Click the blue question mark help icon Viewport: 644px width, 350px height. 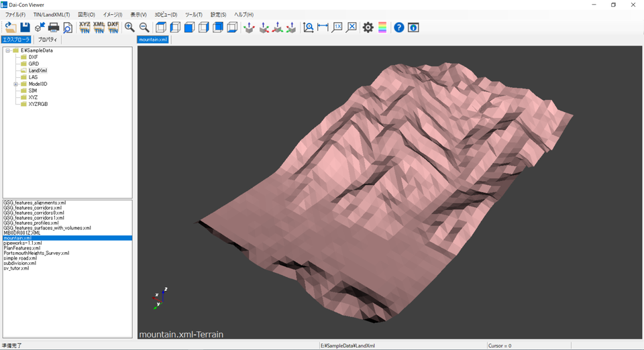pos(398,27)
